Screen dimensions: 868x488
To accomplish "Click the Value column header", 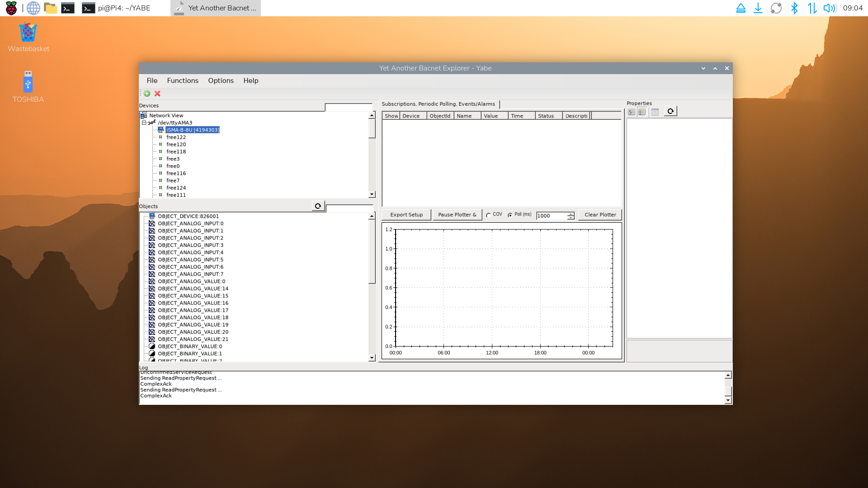I will click(495, 116).
